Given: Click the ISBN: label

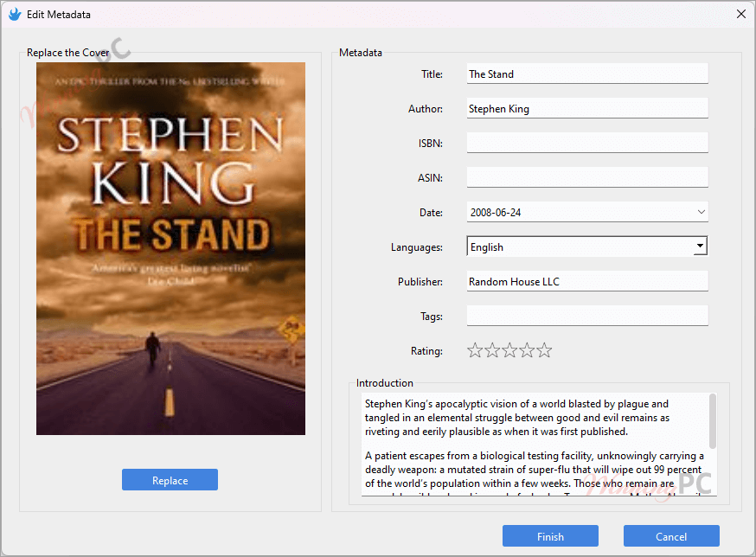Looking at the screenshot, I should (x=431, y=144).
